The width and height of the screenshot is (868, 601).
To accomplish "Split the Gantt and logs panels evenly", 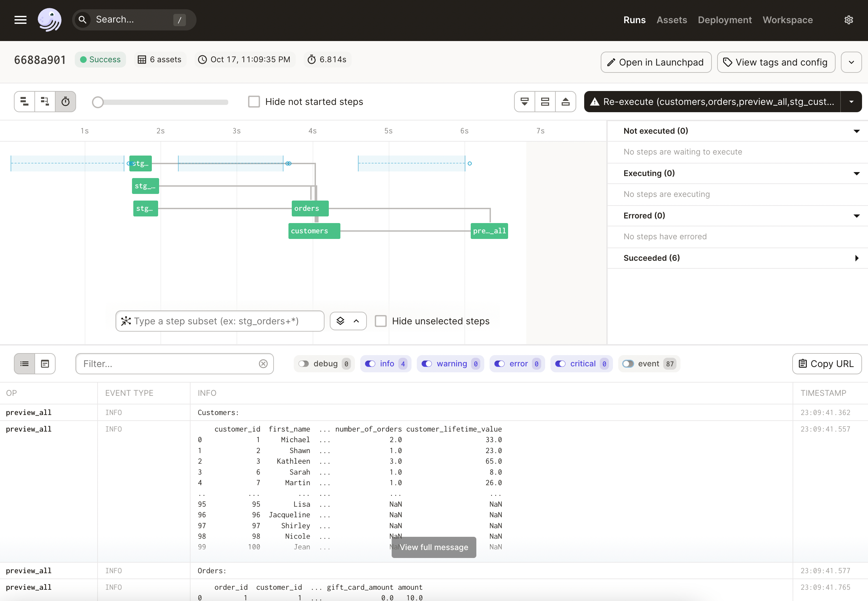I will [x=545, y=102].
